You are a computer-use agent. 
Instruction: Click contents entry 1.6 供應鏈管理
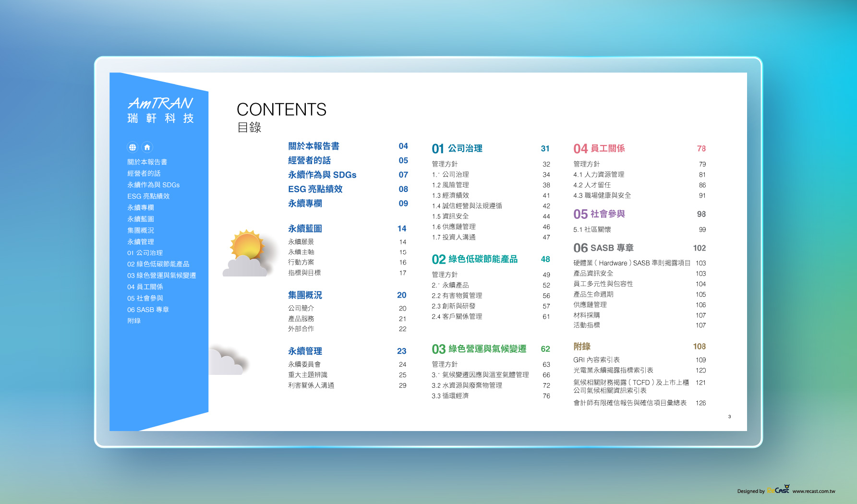point(454,227)
